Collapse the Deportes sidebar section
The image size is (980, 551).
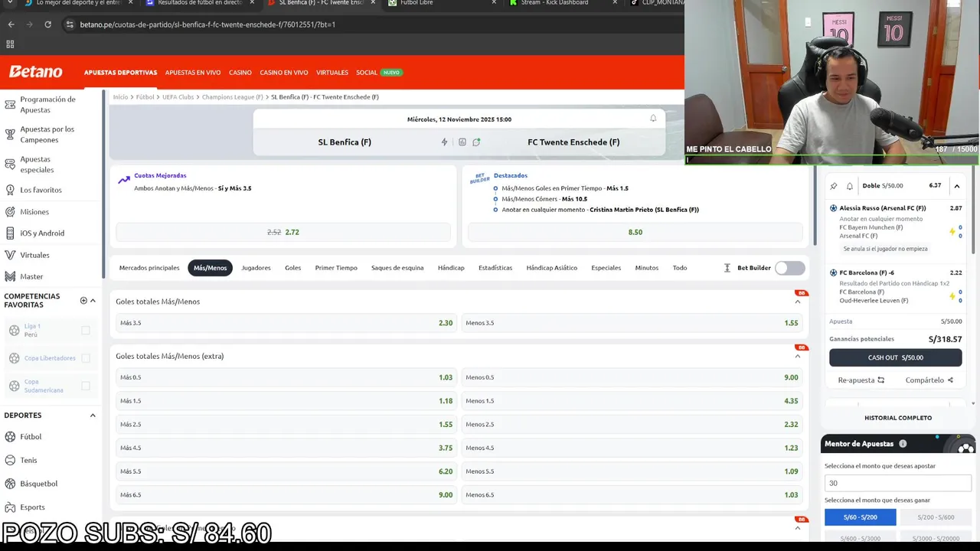(93, 416)
